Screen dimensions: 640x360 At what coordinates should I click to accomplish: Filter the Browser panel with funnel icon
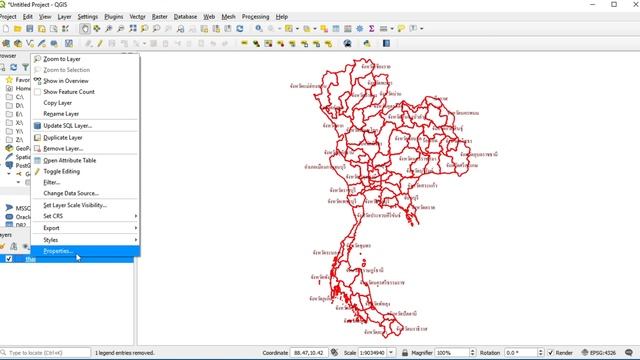(x=25, y=67)
